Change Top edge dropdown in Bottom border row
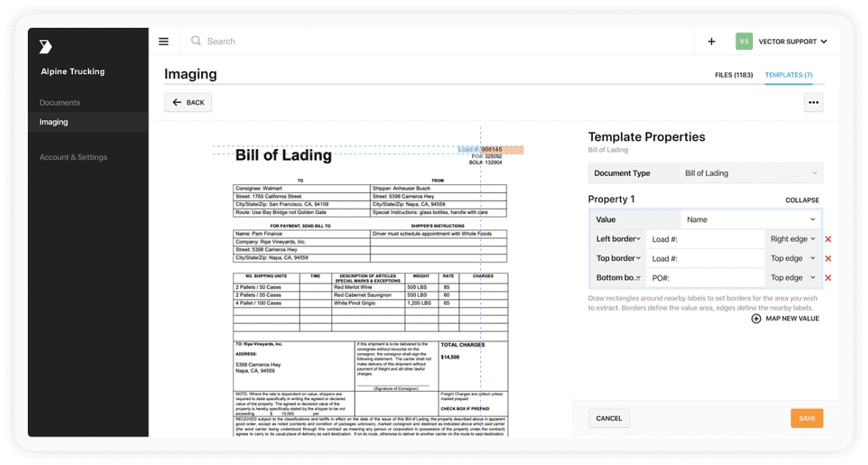 click(x=793, y=278)
